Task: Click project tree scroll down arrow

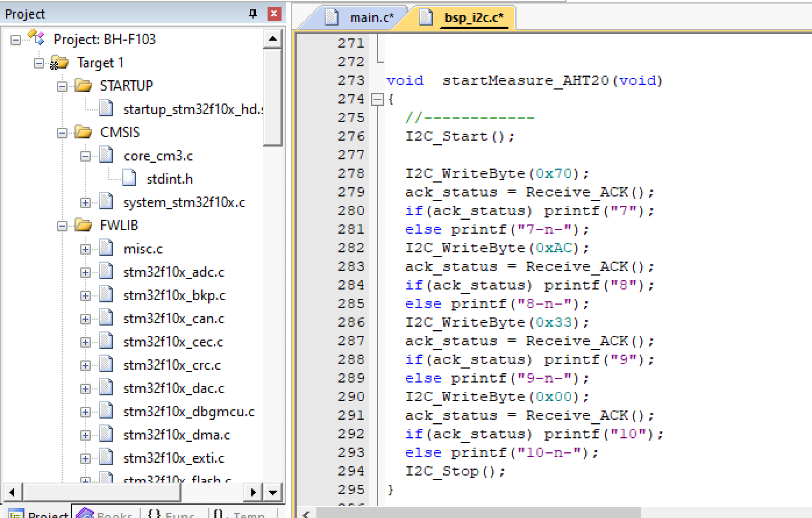Action: point(272,492)
